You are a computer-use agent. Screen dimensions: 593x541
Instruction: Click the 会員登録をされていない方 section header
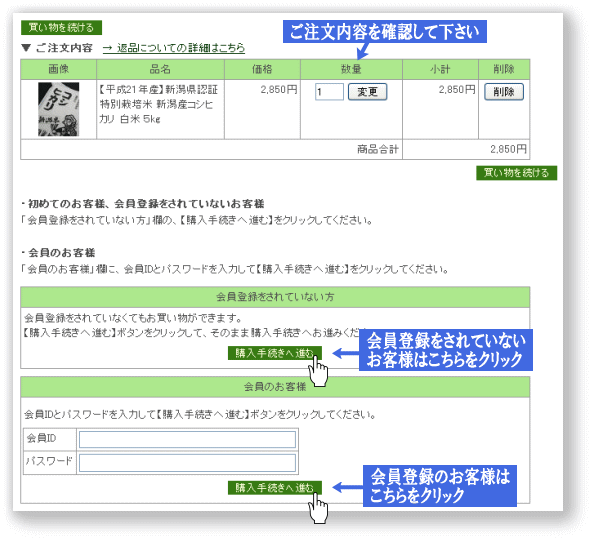coord(275,297)
